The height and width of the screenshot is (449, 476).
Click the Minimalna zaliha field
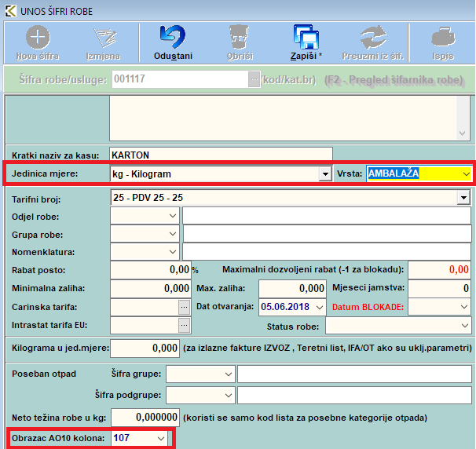151,288
